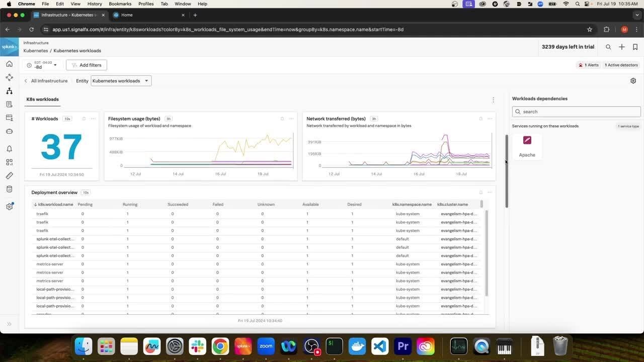
Task: Select the K8s workloads tab
Action: tap(42, 100)
